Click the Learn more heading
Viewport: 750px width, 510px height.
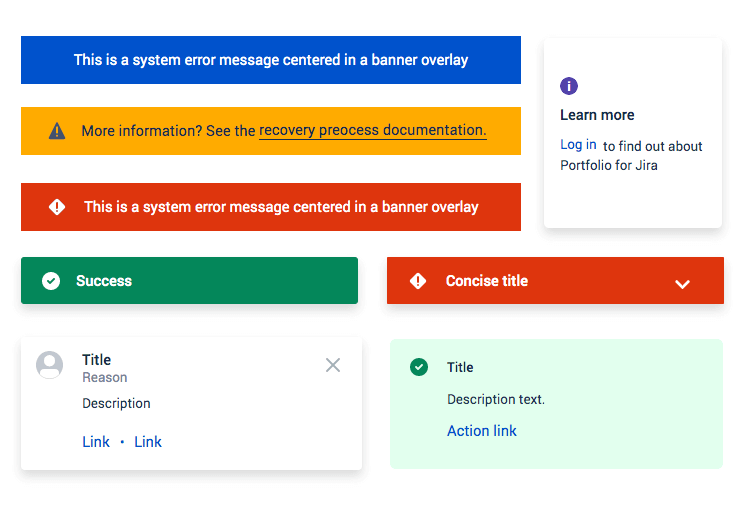(x=597, y=115)
